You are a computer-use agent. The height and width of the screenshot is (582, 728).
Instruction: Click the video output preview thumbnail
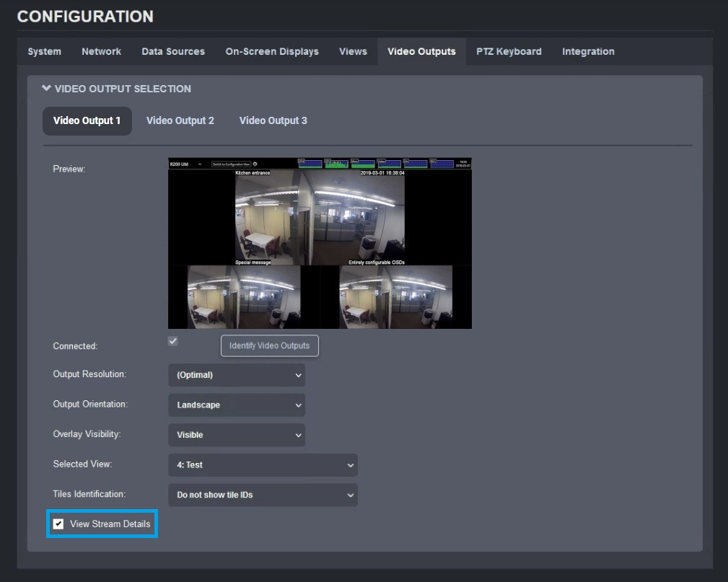(320, 243)
